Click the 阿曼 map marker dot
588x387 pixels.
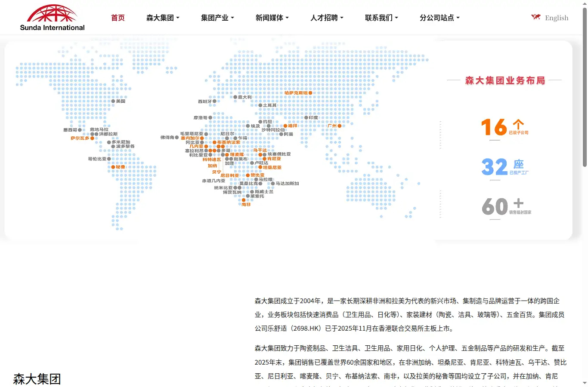(281, 134)
